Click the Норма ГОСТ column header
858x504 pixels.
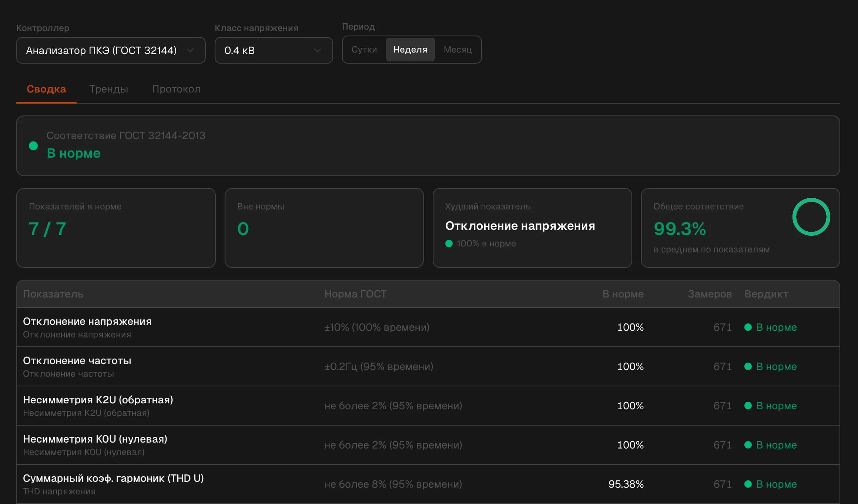[x=355, y=294]
